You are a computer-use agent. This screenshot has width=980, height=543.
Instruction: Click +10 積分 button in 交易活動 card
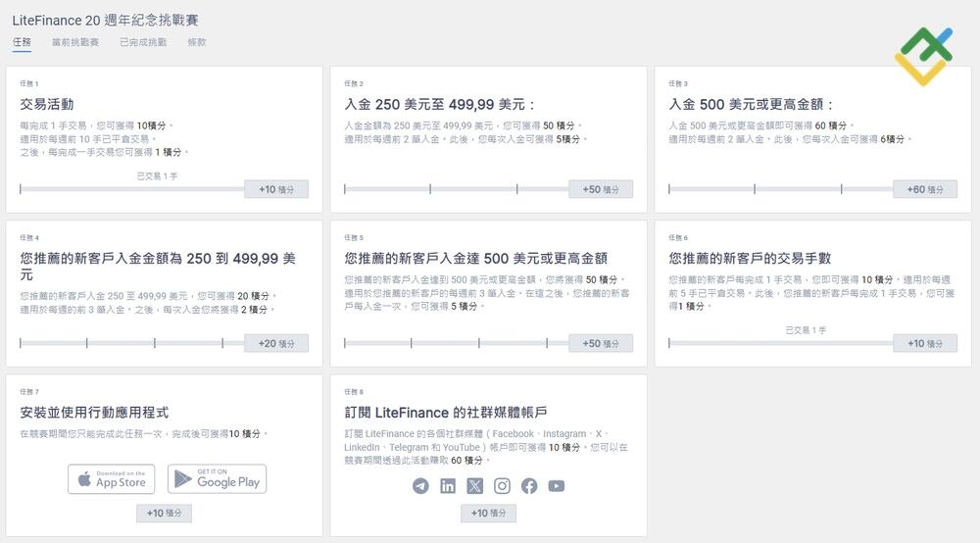point(276,189)
